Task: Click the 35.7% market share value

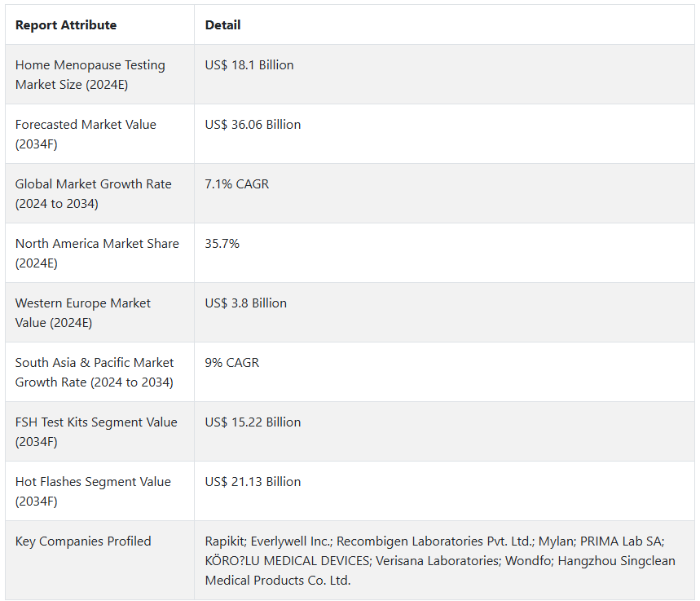Action: point(222,244)
